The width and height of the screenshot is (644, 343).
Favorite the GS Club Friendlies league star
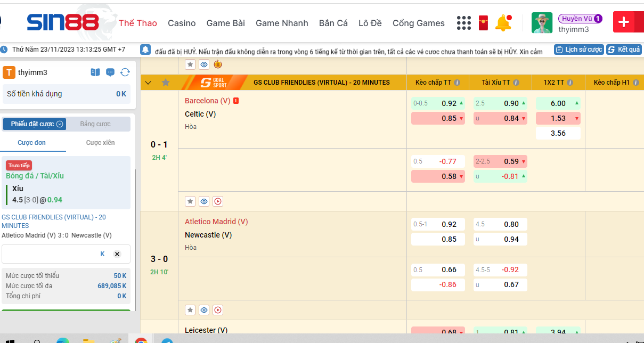[x=166, y=83]
